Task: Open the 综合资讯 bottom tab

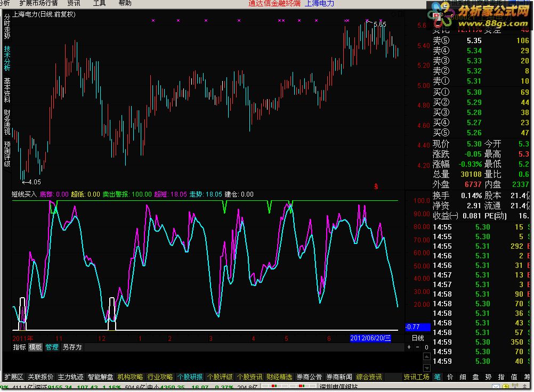Action: (x=369, y=377)
